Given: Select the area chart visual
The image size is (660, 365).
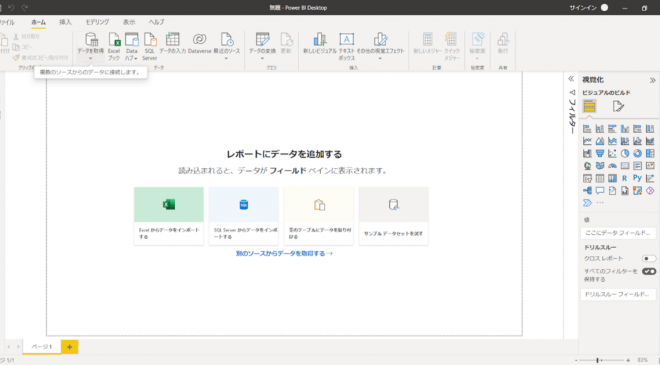Looking at the screenshot, I should [600, 141].
